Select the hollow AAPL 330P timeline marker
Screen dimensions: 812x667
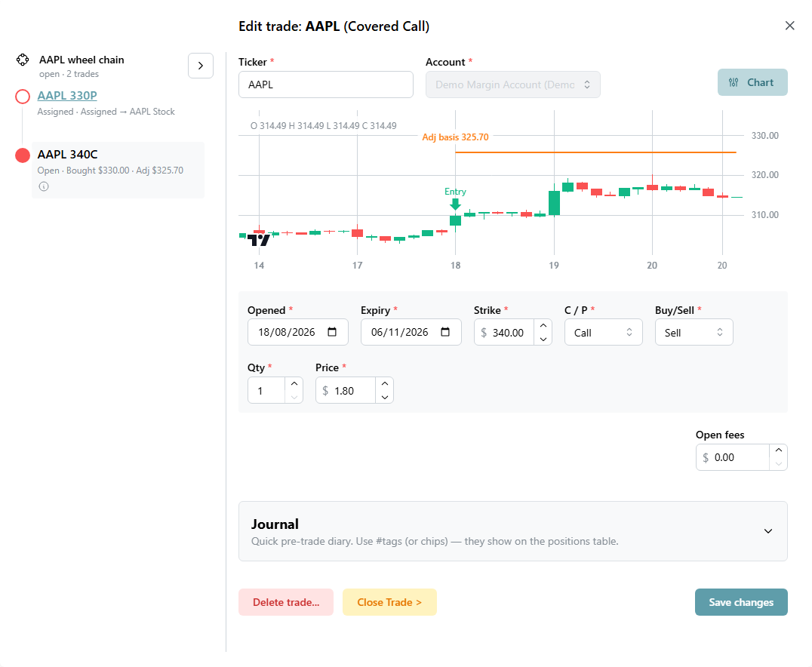[23, 97]
